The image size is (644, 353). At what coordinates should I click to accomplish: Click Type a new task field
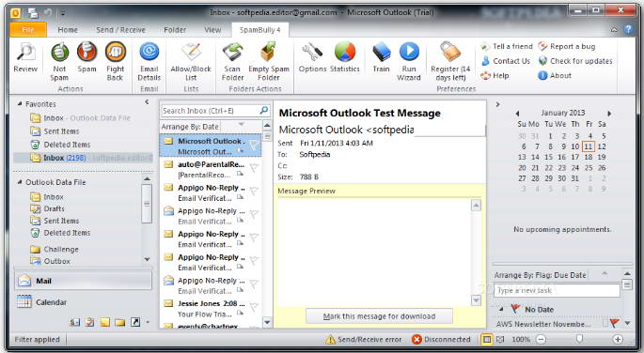point(557,290)
